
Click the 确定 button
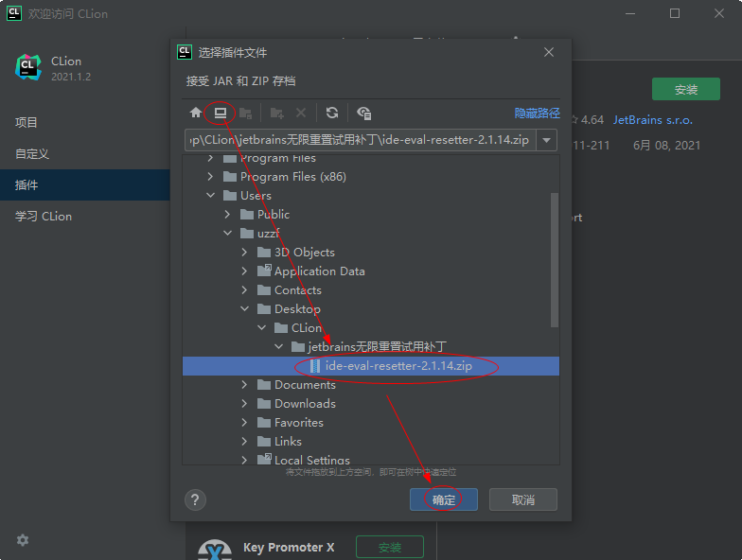444,499
